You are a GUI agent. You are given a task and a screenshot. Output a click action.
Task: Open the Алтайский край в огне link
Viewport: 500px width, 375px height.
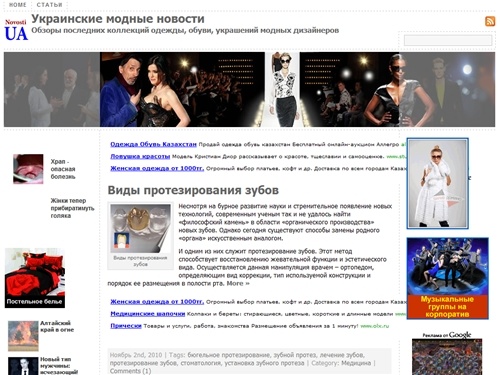pos(57,326)
